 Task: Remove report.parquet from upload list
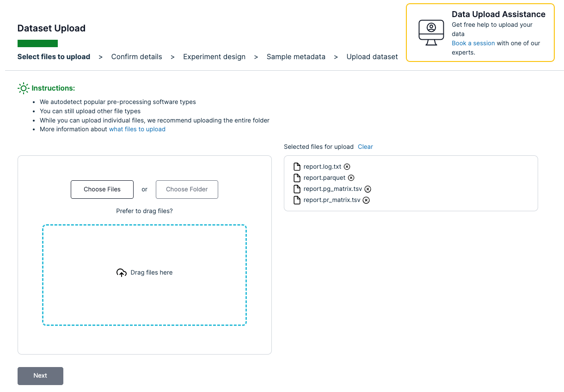(351, 178)
